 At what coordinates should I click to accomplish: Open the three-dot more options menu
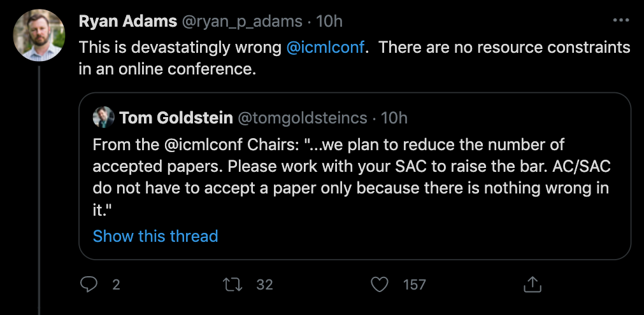(620, 20)
